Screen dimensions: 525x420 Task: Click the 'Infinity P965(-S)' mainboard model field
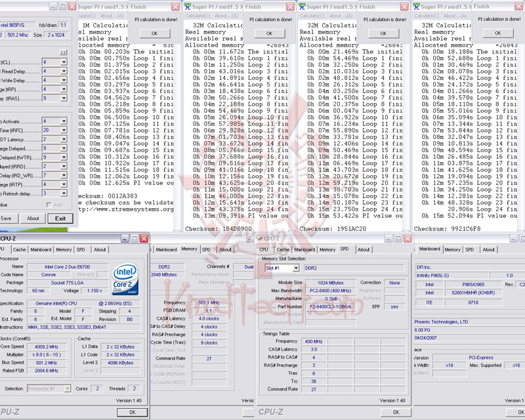[451, 276]
